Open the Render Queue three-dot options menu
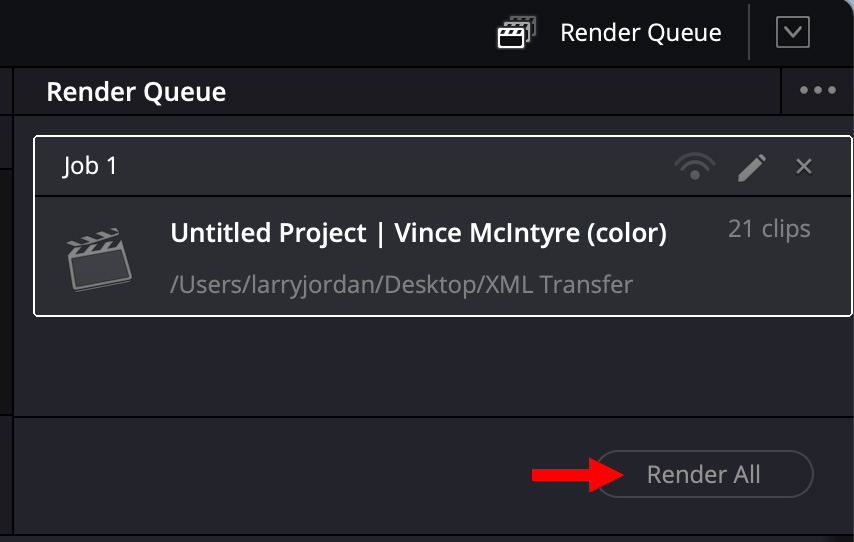This screenshot has width=854, height=542. (817, 91)
